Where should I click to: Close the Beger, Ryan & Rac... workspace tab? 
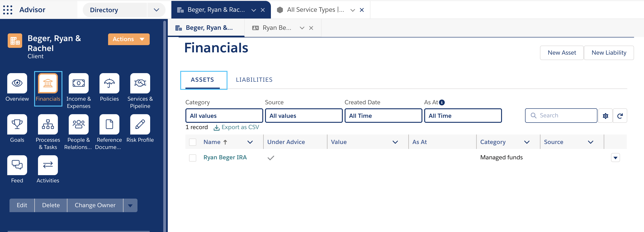[x=263, y=10]
